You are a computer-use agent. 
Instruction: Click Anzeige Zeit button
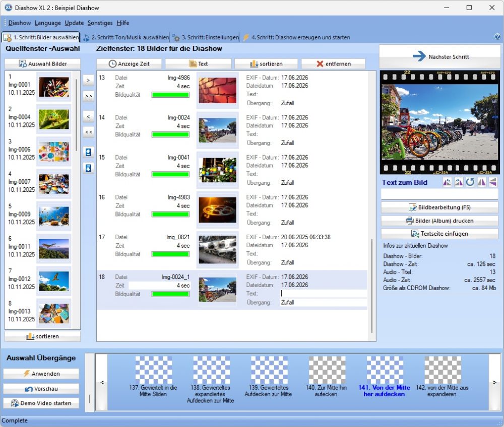[x=129, y=63]
